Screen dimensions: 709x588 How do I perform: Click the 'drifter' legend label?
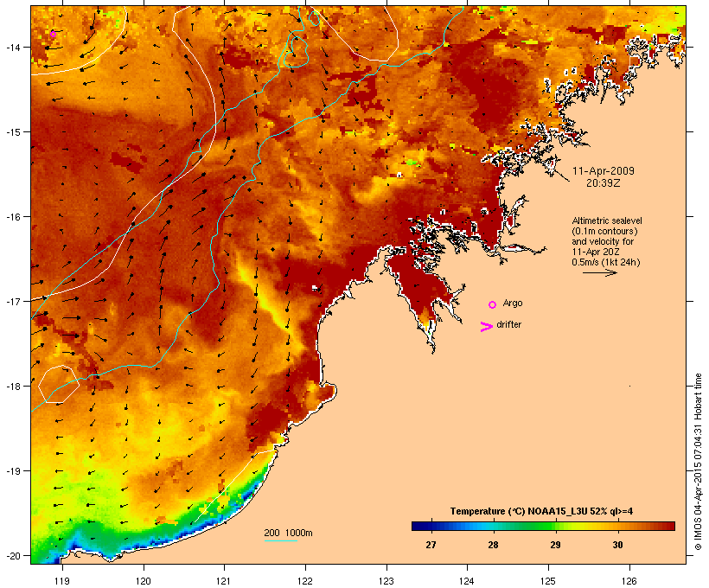click(508, 324)
